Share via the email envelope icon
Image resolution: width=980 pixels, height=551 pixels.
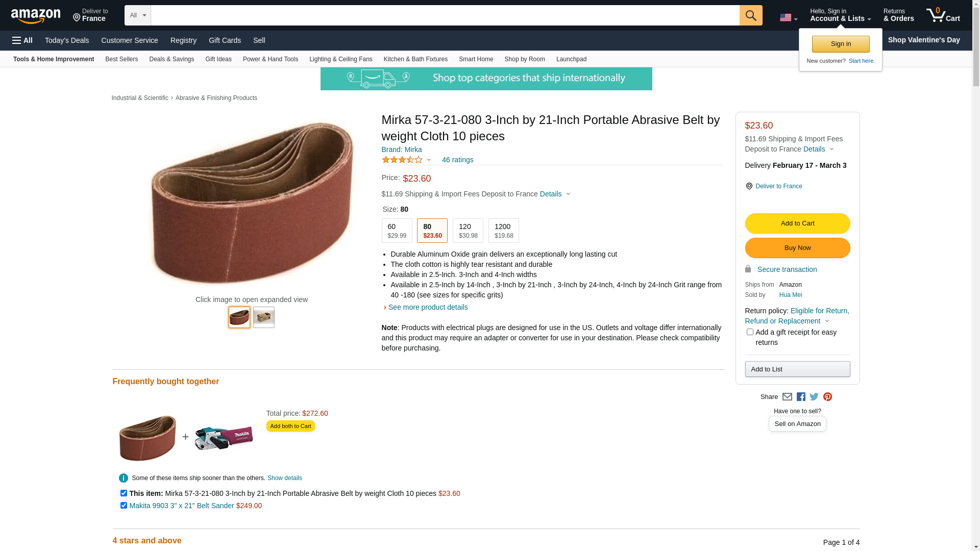787,397
